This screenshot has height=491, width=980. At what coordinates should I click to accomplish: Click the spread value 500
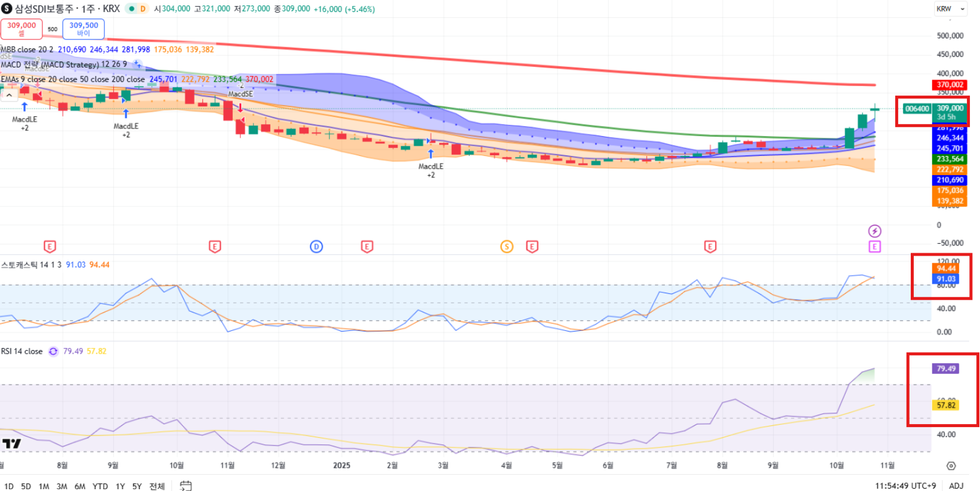coord(53,29)
